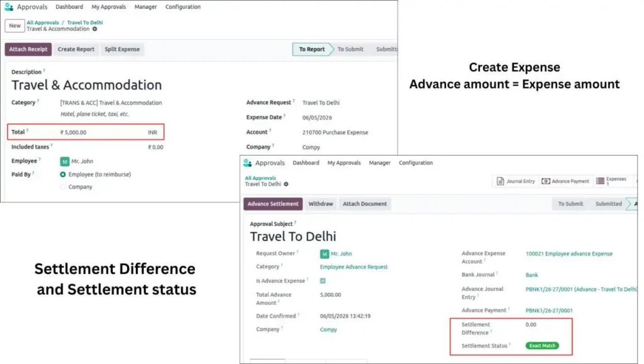Click the Journal Entry smart button
Viewport: 644px width, 364px height.
click(516, 181)
